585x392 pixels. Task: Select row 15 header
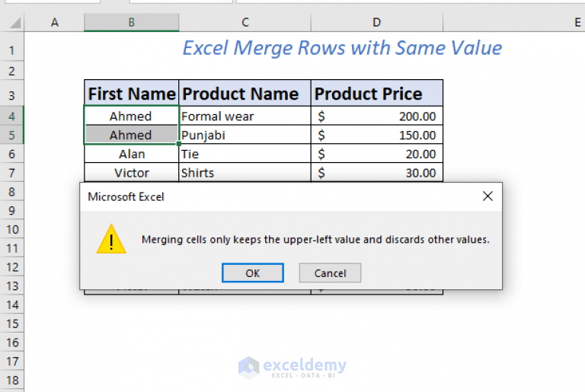click(12, 323)
